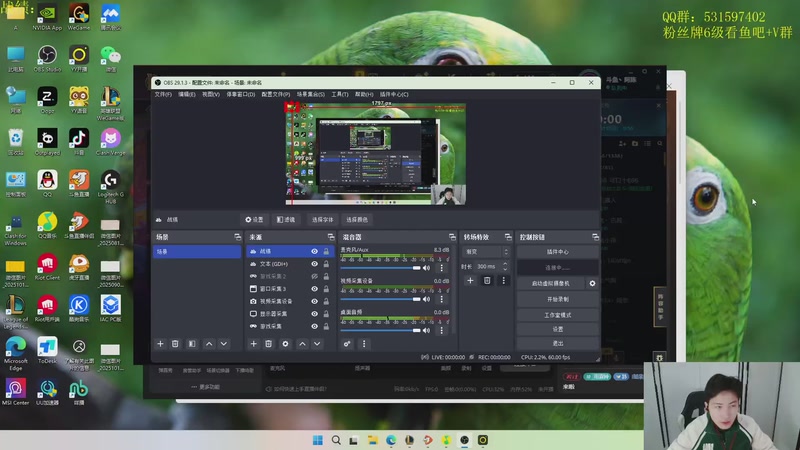This screenshot has height=450, width=800.
Task: Move the selected source up
Action: point(303,344)
